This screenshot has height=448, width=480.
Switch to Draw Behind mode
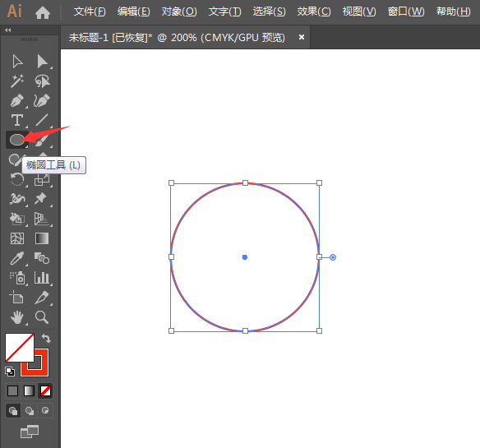coord(30,411)
